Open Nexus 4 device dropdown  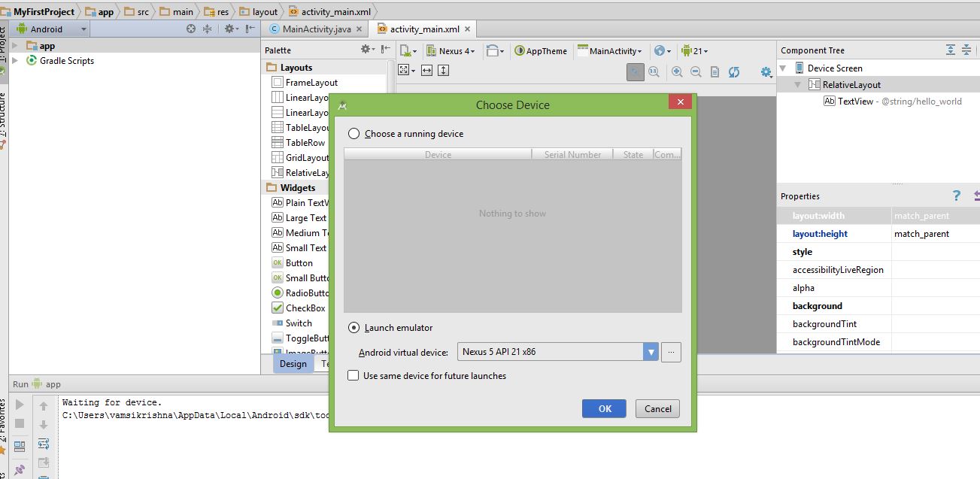(x=451, y=50)
